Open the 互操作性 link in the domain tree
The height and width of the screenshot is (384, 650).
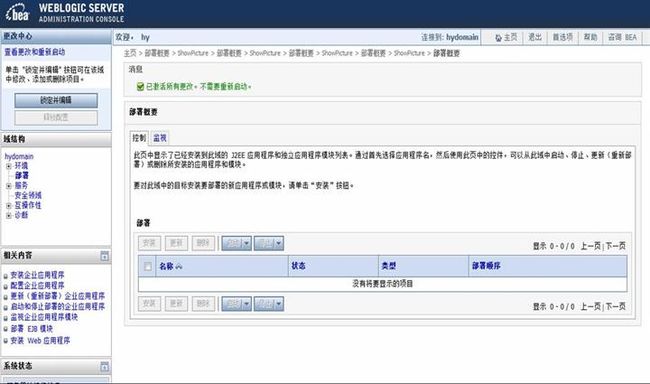pos(28,206)
